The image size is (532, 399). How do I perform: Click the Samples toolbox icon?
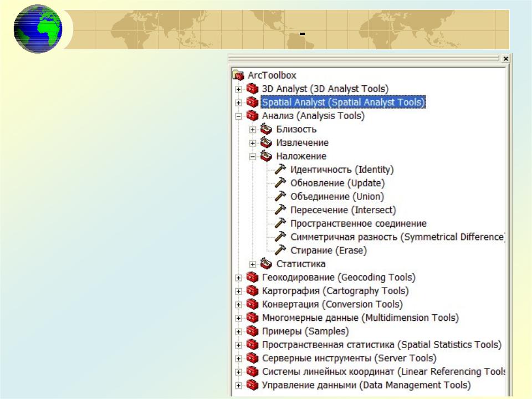253,331
